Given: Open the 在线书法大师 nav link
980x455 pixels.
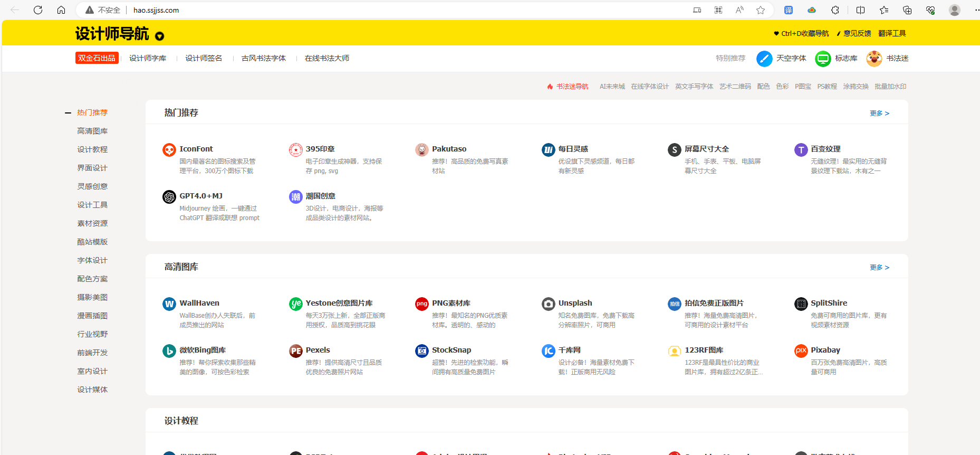Looking at the screenshot, I should (327, 58).
